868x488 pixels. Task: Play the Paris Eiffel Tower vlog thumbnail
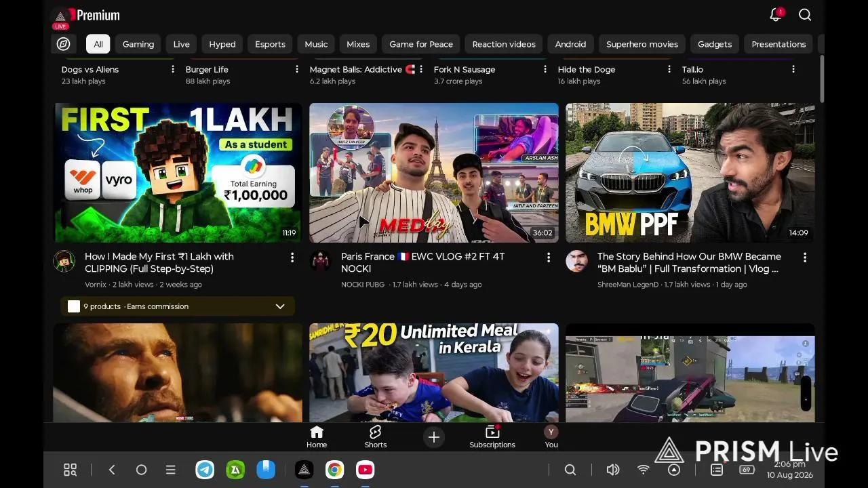click(434, 173)
